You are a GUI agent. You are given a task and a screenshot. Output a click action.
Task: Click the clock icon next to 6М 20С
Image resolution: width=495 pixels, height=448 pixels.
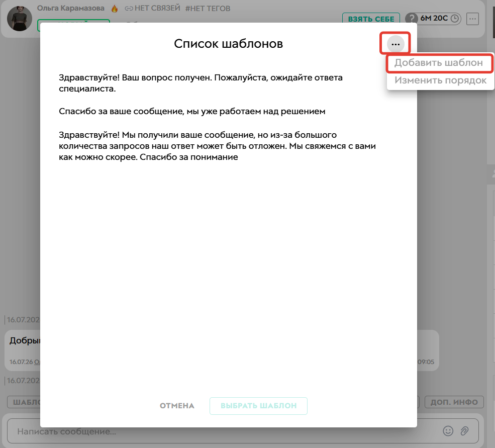454,18
